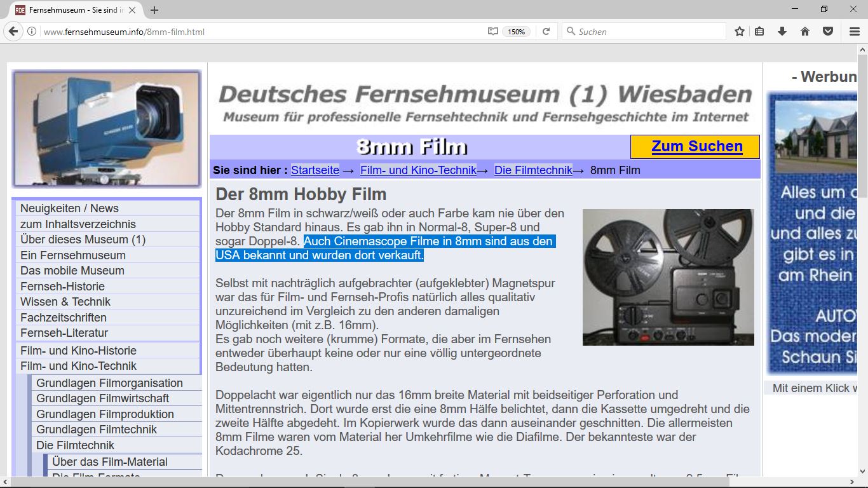
Task: Go to the browser home icon
Action: coord(805,31)
